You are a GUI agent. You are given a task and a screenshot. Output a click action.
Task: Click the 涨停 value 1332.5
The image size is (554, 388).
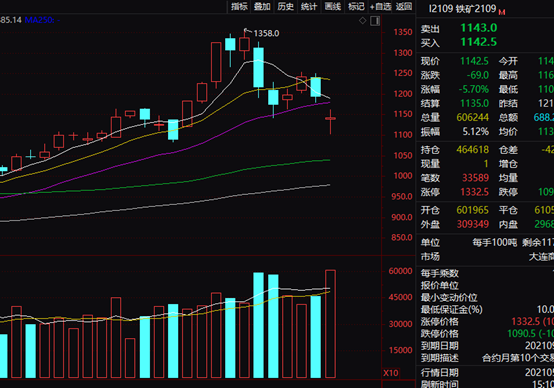(475, 192)
